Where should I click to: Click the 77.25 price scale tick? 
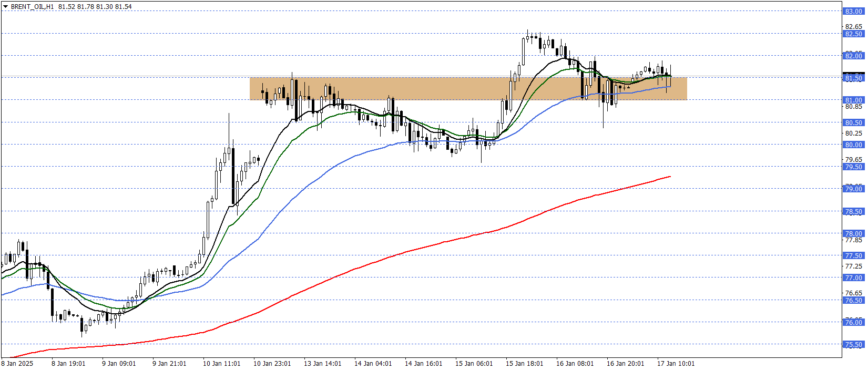pyautogui.click(x=853, y=266)
